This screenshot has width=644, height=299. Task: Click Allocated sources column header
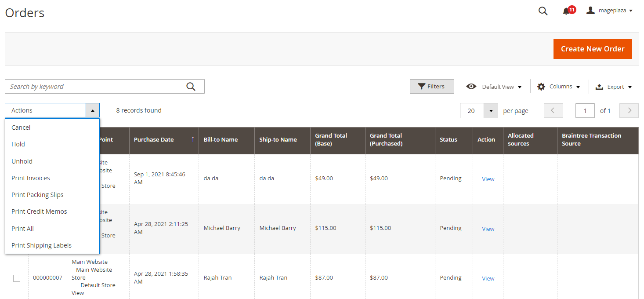pyautogui.click(x=530, y=140)
